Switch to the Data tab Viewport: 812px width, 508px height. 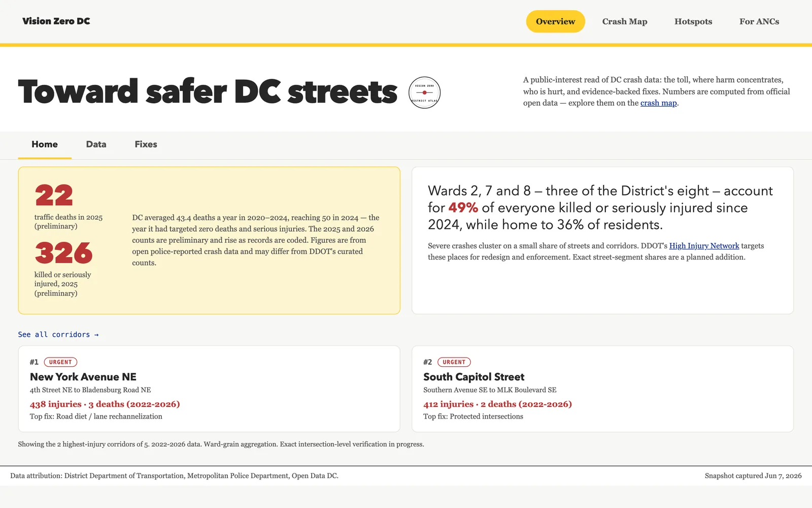[96, 144]
